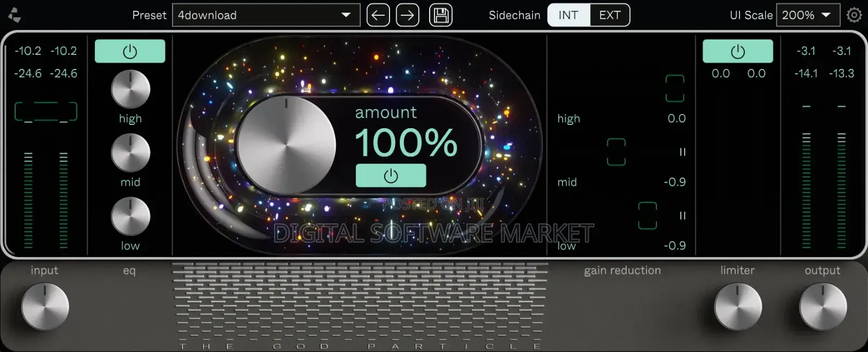Click the output RMS readout -14.1
868x352 pixels.
click(x=806, y=73)
